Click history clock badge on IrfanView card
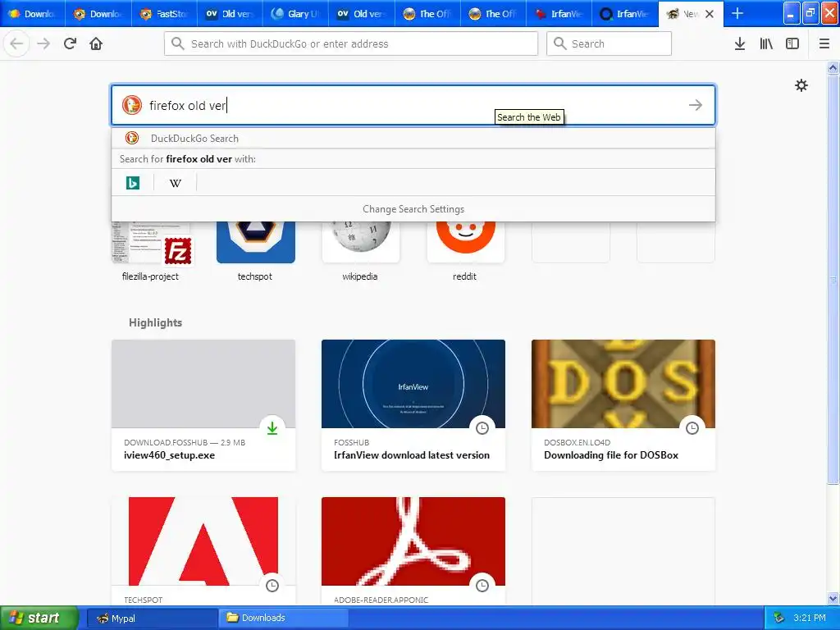This screenshot has height=630, width=840. point(482,427)
